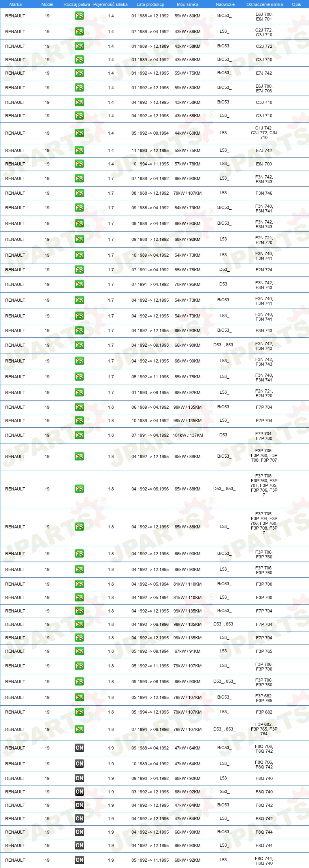Click the fuel icon in the 70kW / 95KM row

click(x=79, y=284)
